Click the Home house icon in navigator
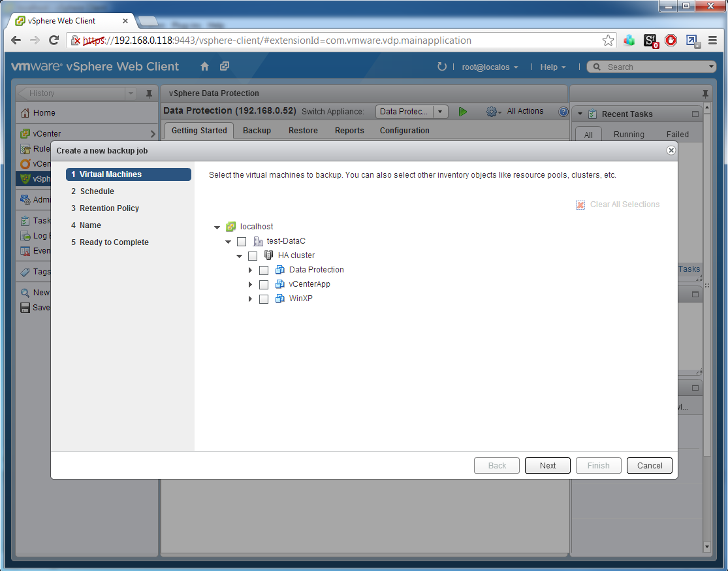 click(x=25, y=113)
